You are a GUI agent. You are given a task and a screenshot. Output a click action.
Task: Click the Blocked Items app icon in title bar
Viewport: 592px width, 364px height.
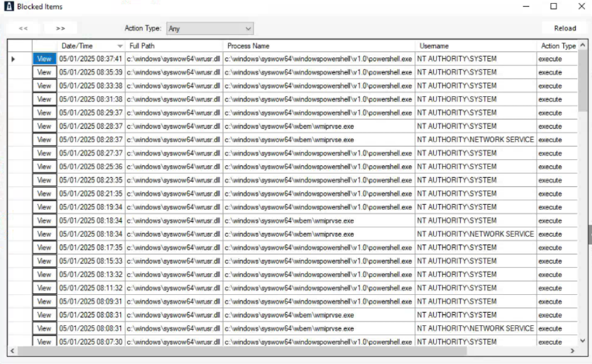click(9, 6)
